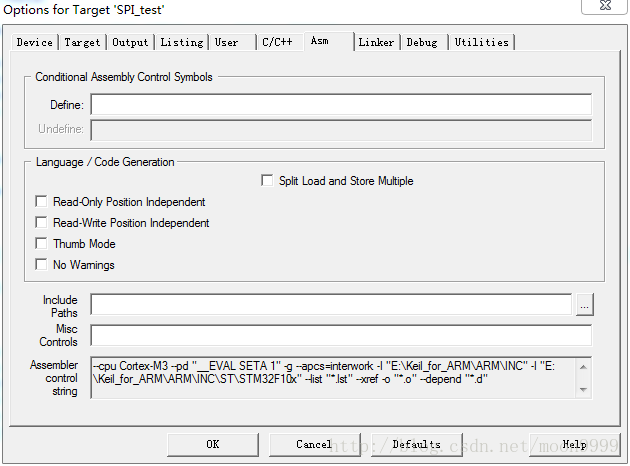Click the Cancel button
The image size is (630, 466).
pyautogui.click(x=315, y=444)
